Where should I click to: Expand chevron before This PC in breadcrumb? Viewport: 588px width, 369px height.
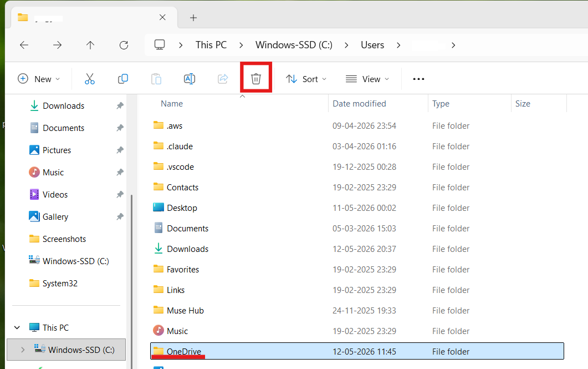(181, 46)
